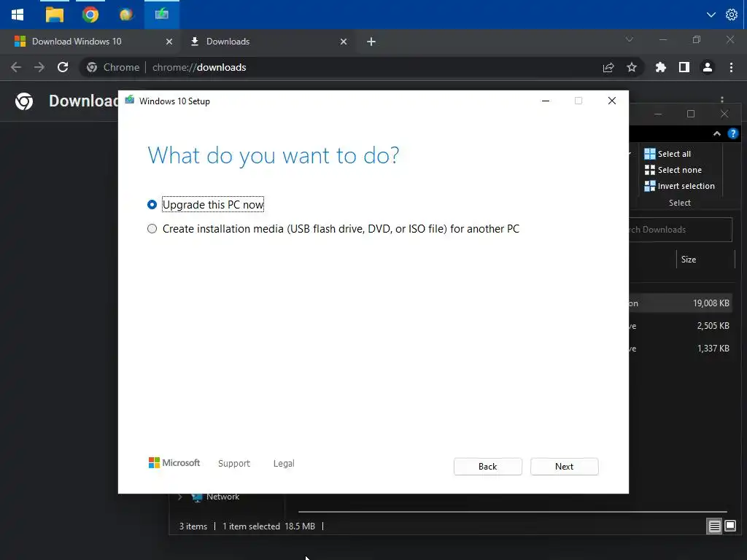This screenshot has width=747, height=560.
Task: Reload the Chrome page
Action: [x=63, y=67]
